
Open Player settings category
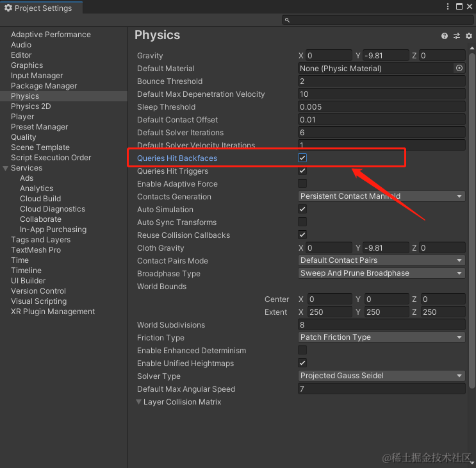coord(22,117)
